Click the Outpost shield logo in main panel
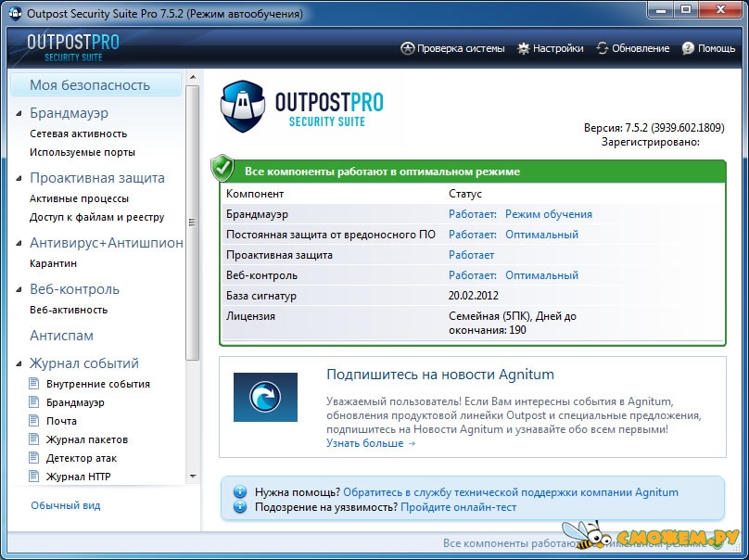Viewport: 749px width, 560px height. tap(243, 106)
